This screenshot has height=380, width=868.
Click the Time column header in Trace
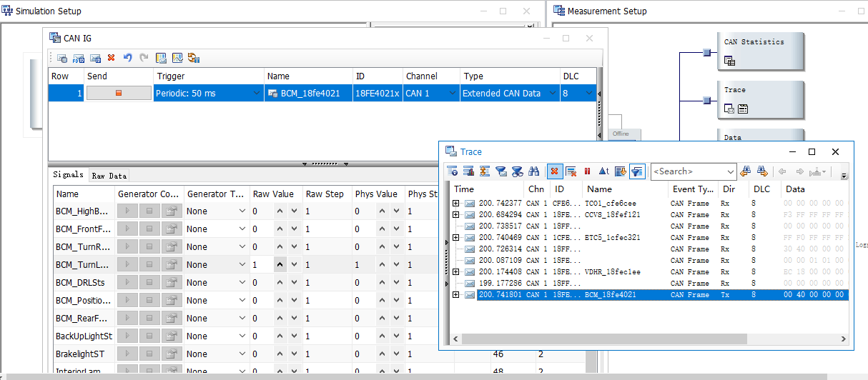point(487,189)
